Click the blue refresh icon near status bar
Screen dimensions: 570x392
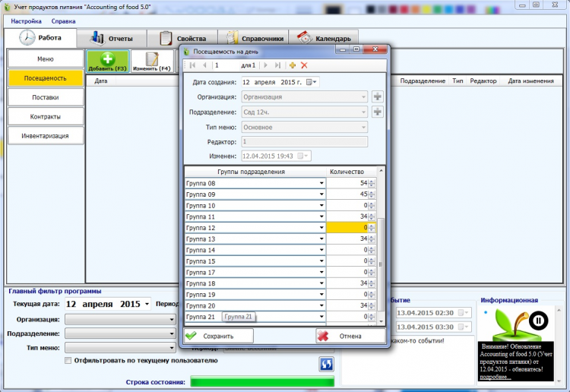pyautogui.click(x=327, y=364)
